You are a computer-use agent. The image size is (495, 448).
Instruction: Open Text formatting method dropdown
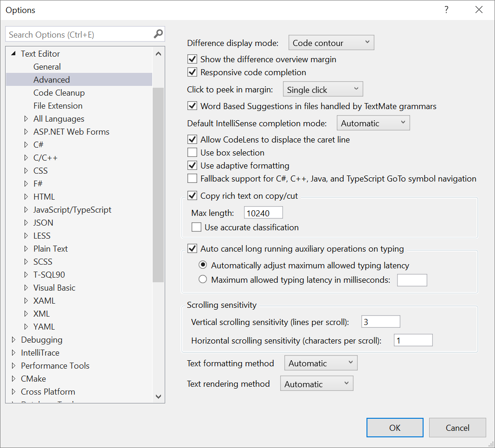[321, 363]
